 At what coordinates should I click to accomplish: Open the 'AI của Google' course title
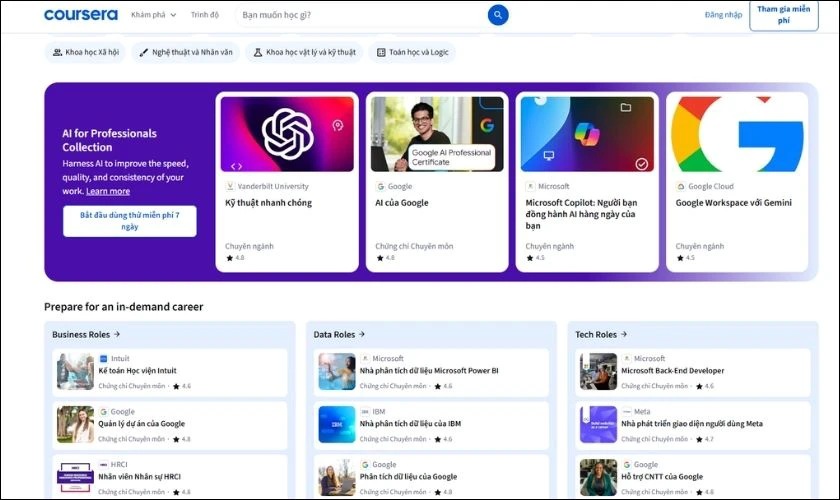pyautogui.click(x=402, y=203)
